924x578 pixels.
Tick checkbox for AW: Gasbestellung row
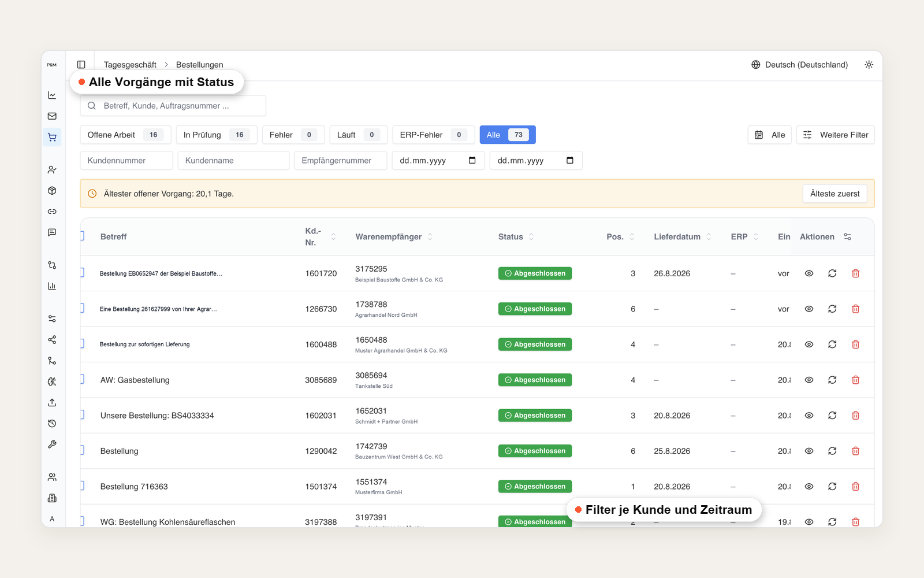(x=82, y=379)
